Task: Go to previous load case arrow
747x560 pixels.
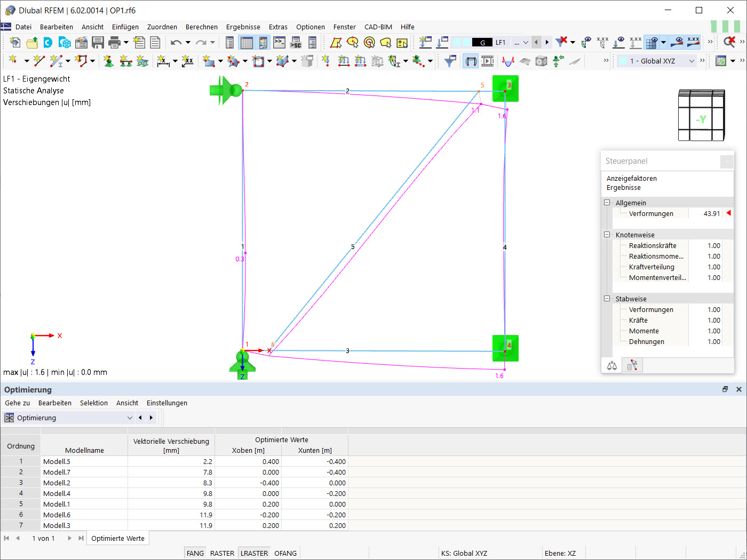Action: pyautogui.click(x=536, y=43)
